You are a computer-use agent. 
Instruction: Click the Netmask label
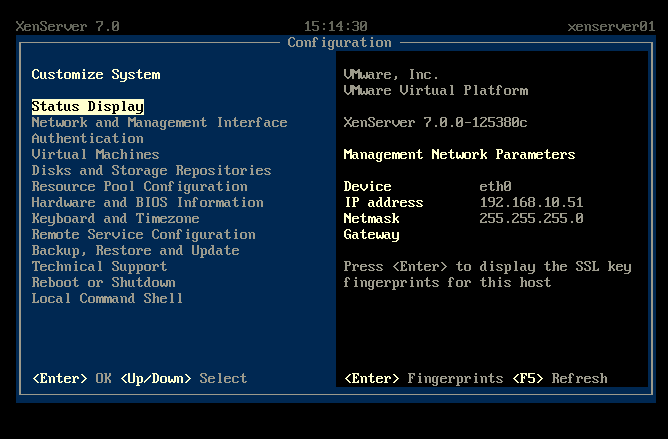click(371, 219)
